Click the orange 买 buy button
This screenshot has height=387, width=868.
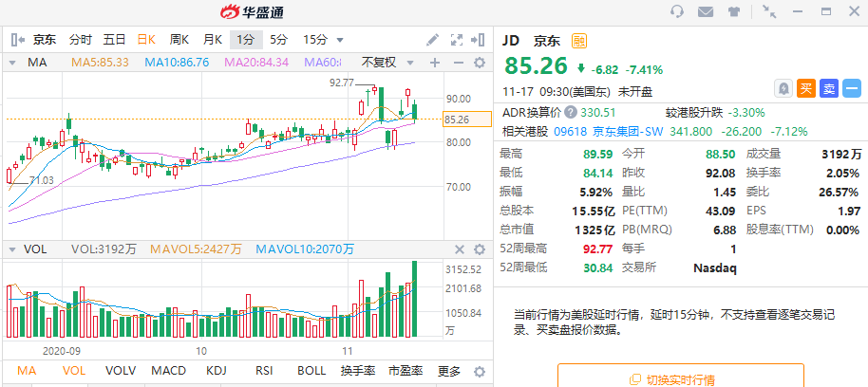click(x=806, y=88)
